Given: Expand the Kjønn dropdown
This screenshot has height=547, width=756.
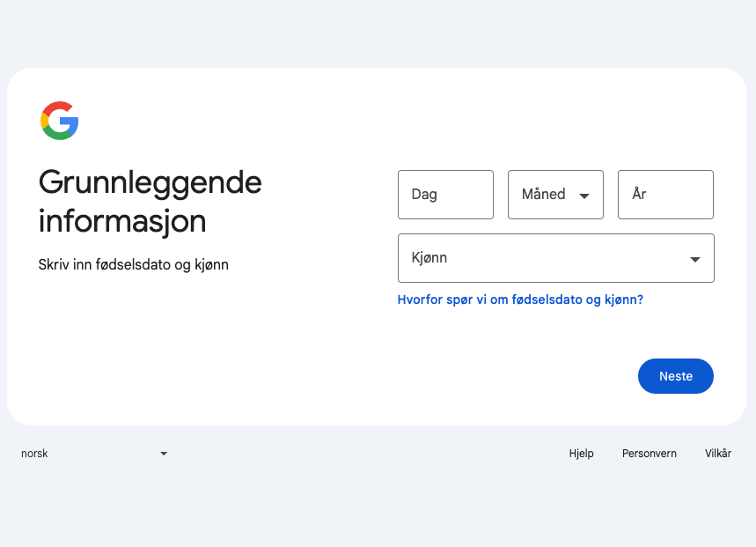Looking at the screenshot, I should pyautogui.click(x=555, y=258).
